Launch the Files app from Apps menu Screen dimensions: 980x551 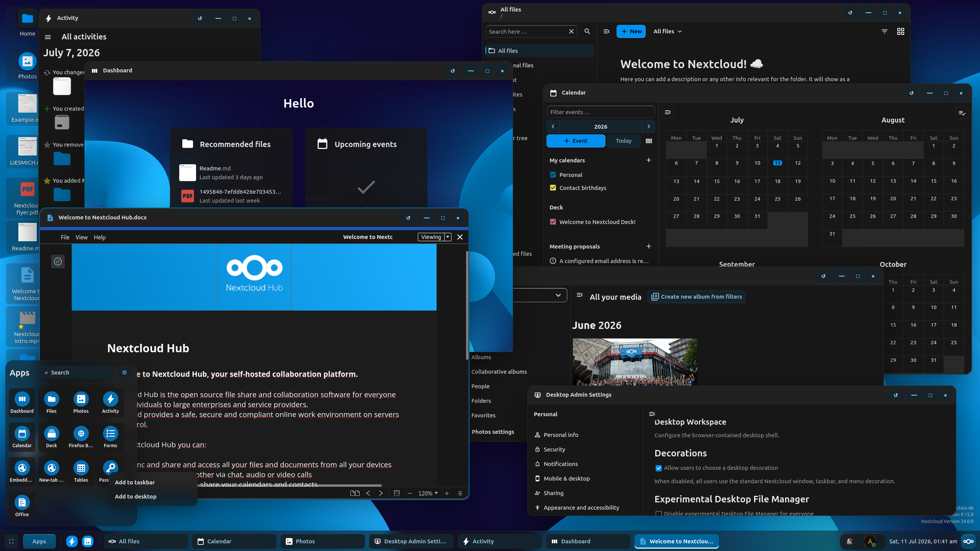tap(51, 402)
